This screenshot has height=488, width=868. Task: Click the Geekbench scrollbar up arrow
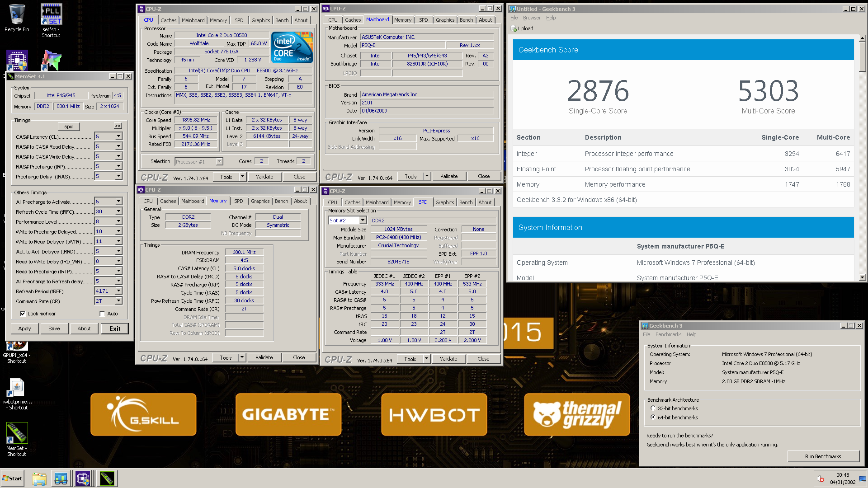pyautogui.click(x=863, y=39)
